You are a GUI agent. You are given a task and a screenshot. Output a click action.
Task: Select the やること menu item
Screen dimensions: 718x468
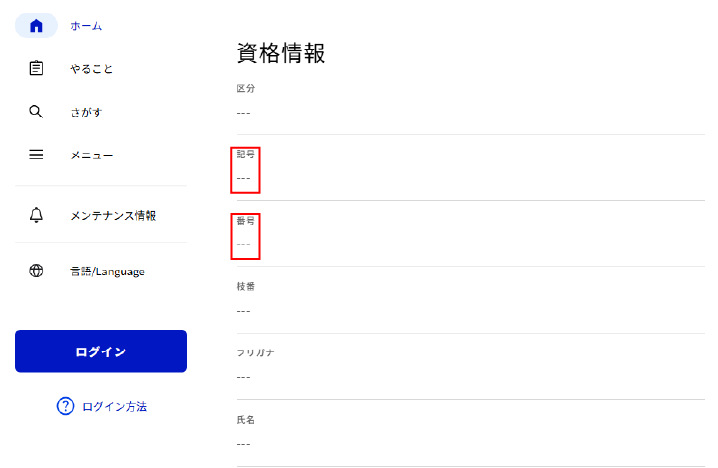92,69
